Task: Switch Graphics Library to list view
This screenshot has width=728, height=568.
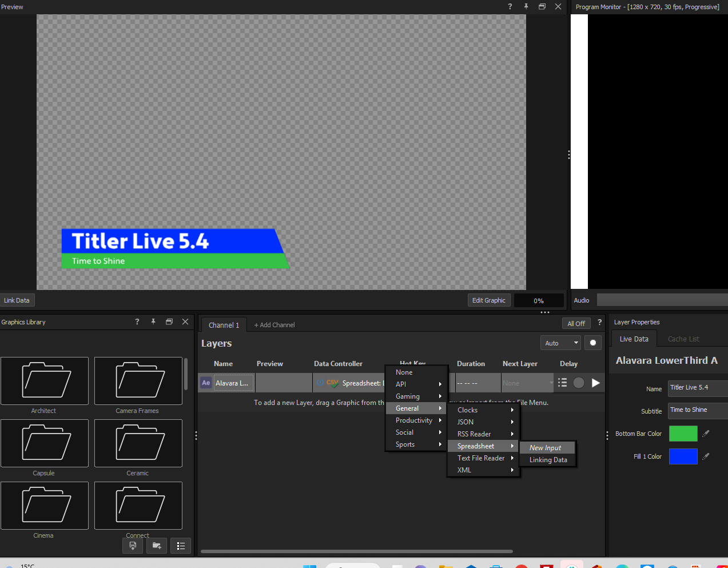Action: click(x=181, y=546)
